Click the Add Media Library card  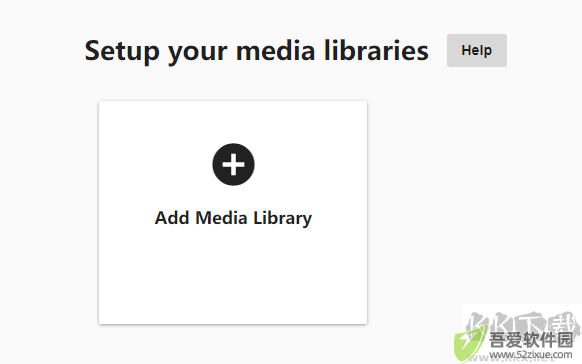(233, 212)
